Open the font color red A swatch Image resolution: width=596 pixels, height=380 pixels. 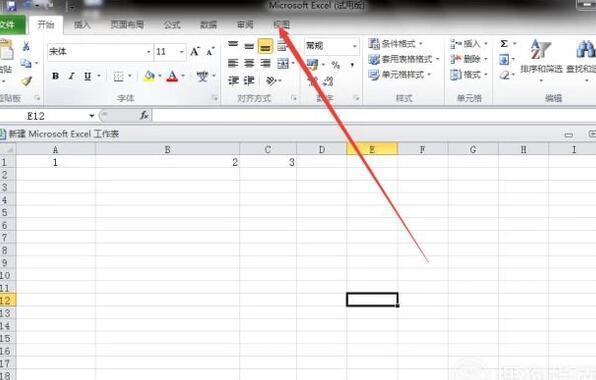(x=172, y=76)
